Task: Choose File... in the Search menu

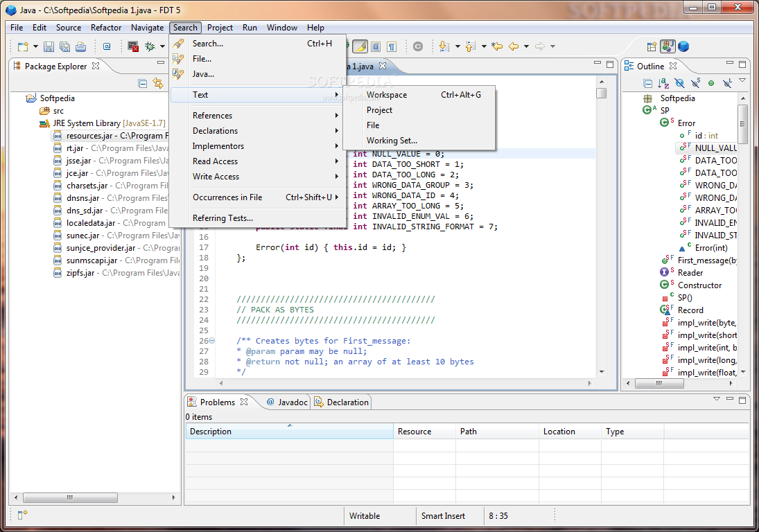Action: (258, 58)
